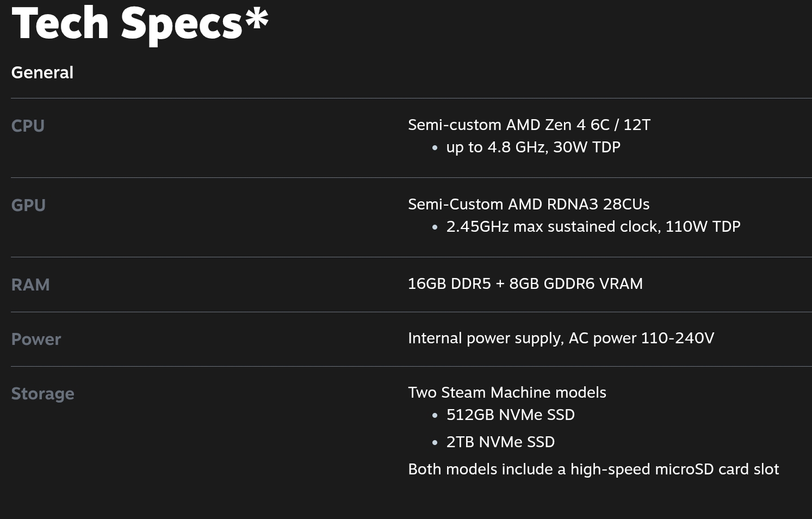Click the CPU row label
This screenshot has height=519, width=812.
click(x=28, y=126)
